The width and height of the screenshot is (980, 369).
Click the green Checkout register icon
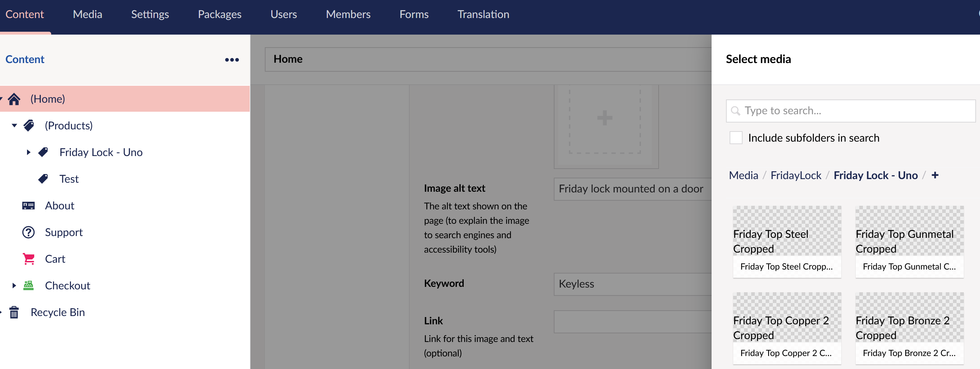pos(28,285)
